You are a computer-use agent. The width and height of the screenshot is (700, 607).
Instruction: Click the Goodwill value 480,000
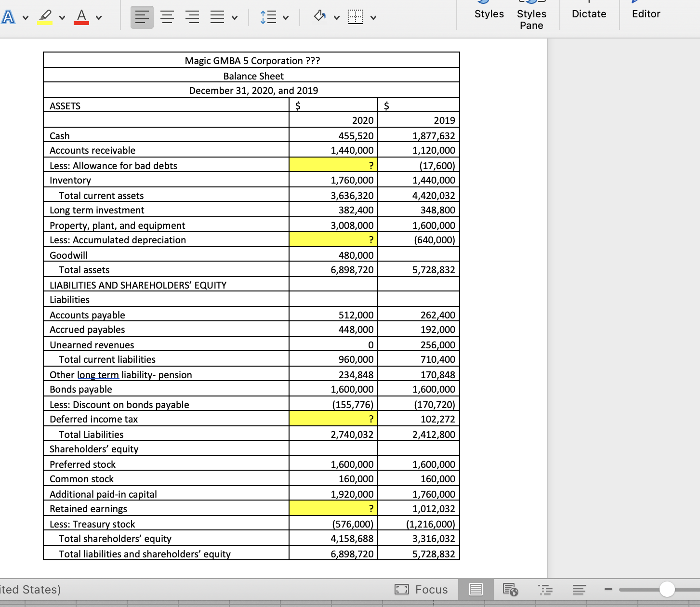click(356, 255)
